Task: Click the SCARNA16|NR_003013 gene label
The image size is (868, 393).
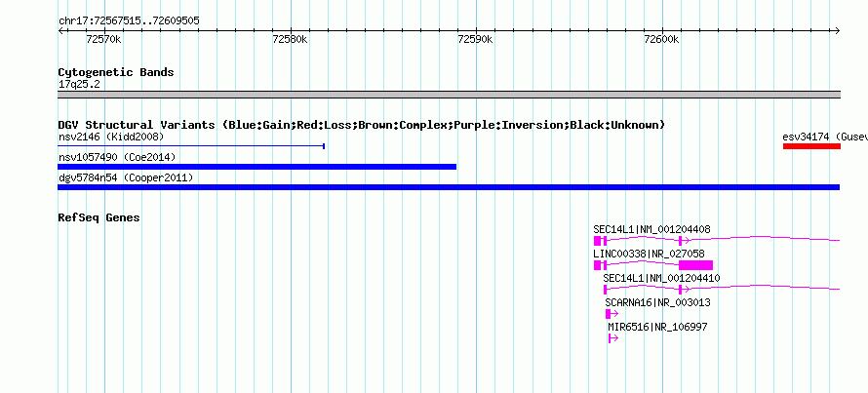Action: [x=657, y=302]
